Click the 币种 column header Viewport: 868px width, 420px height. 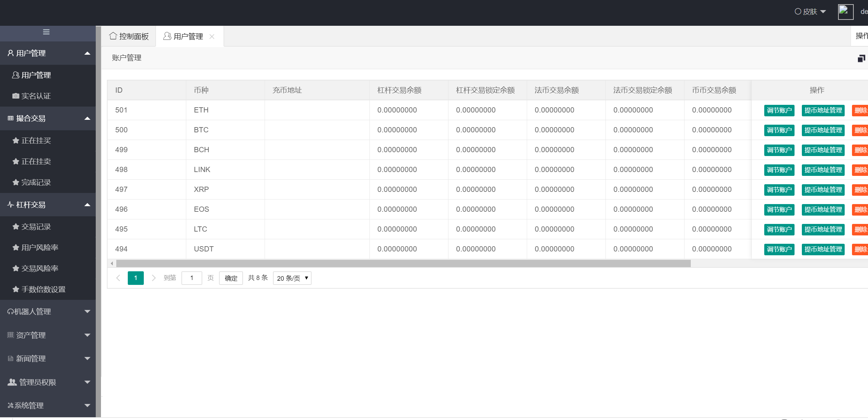coord(225,90)
